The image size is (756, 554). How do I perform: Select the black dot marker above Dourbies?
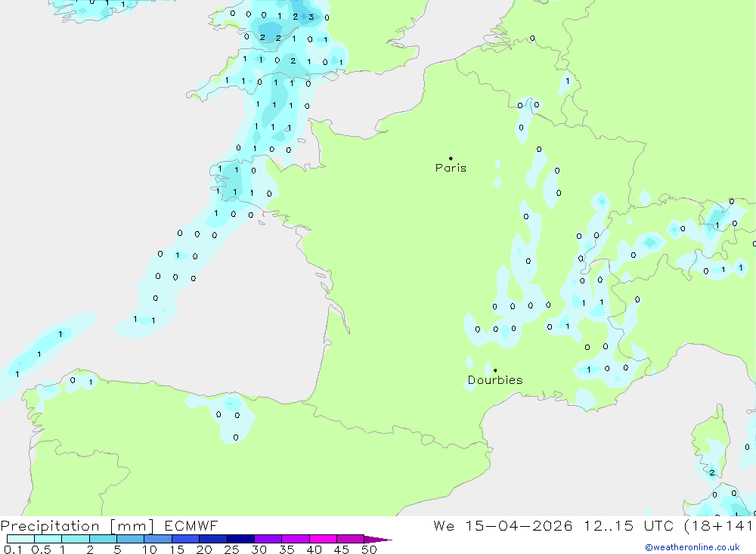click(495, 370)
